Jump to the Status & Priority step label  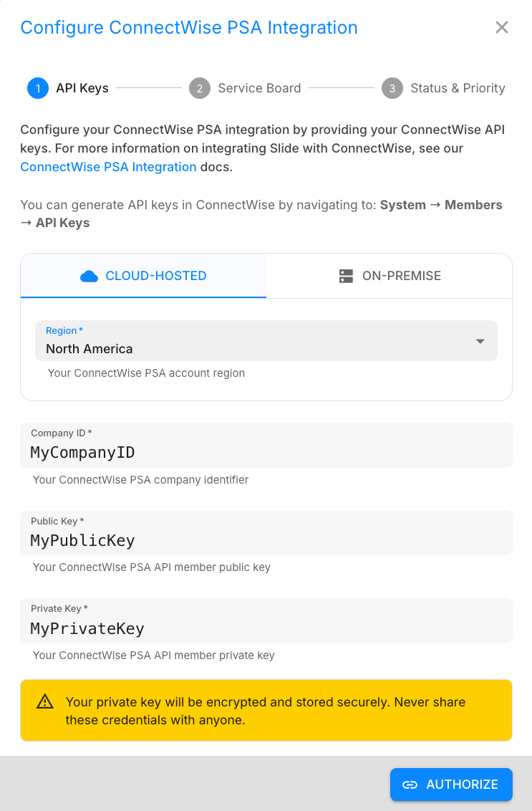pyautogui.click(x=458, y=88)
